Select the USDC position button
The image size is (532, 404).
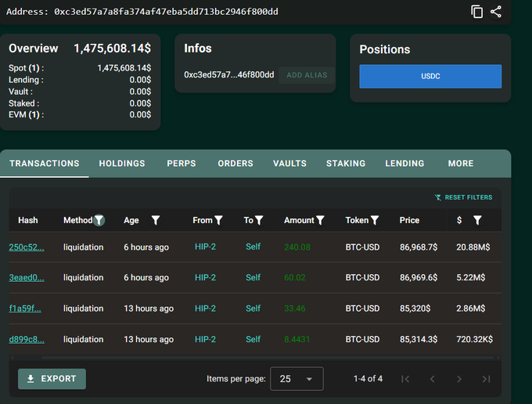click(430, 77)
